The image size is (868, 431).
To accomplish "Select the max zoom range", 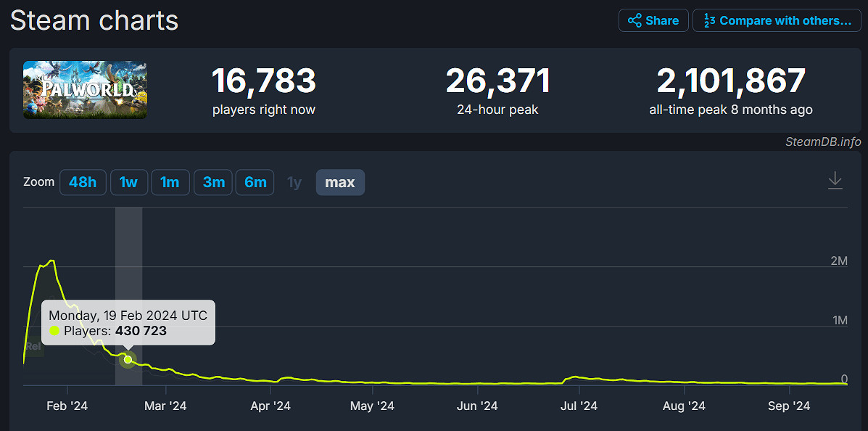I will coord(340,182).
